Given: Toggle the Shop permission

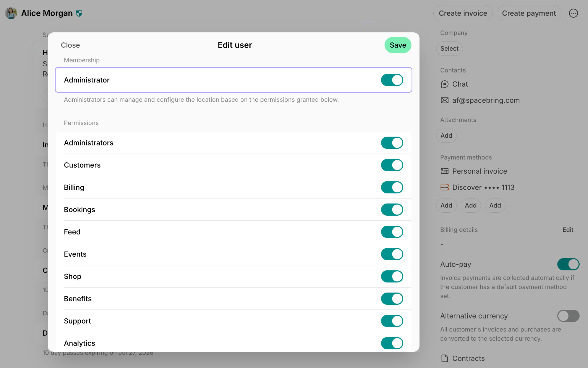Looking at the screenshot, I should click(x=392, y=276).
